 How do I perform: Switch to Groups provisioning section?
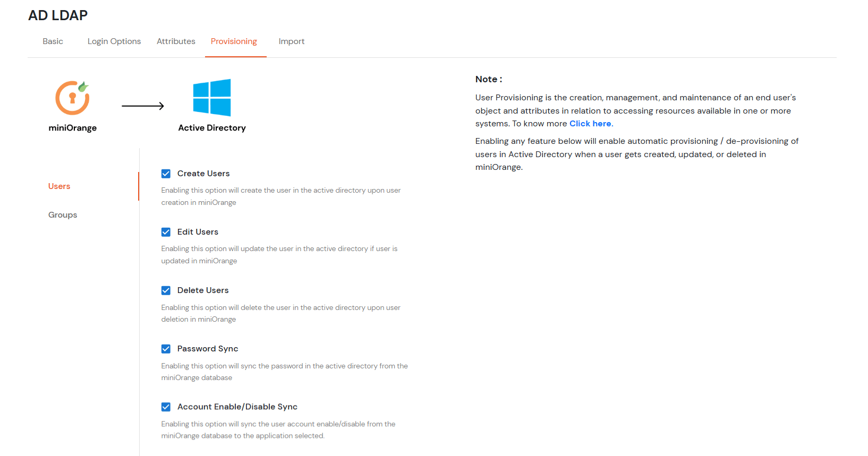63,215
